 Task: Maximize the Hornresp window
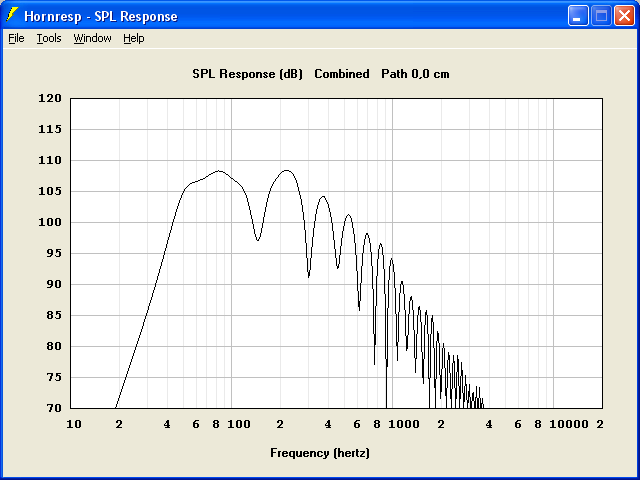coord(601,16)
